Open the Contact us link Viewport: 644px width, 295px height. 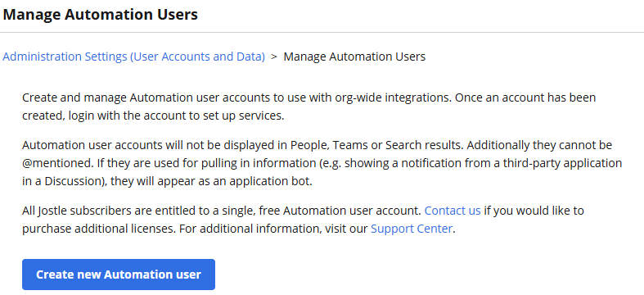pos(453,211)
